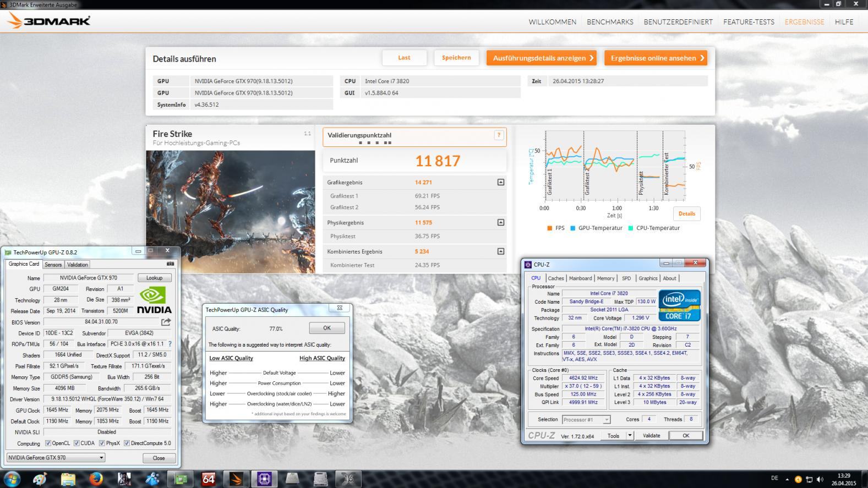
Task: Click the blue tools taskbar icon
Action: pos(152,479)
